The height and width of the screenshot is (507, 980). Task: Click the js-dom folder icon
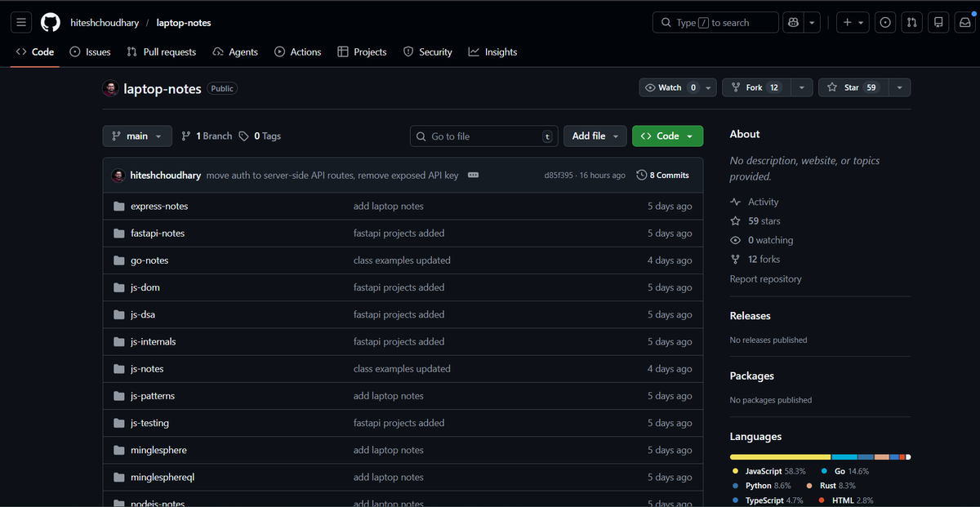(119, 287)
